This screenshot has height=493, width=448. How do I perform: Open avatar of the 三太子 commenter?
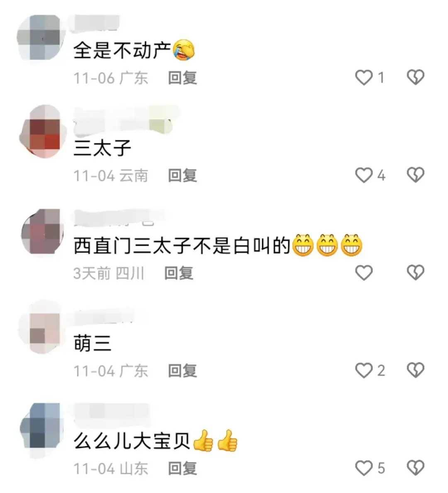[x=43, y=132]
